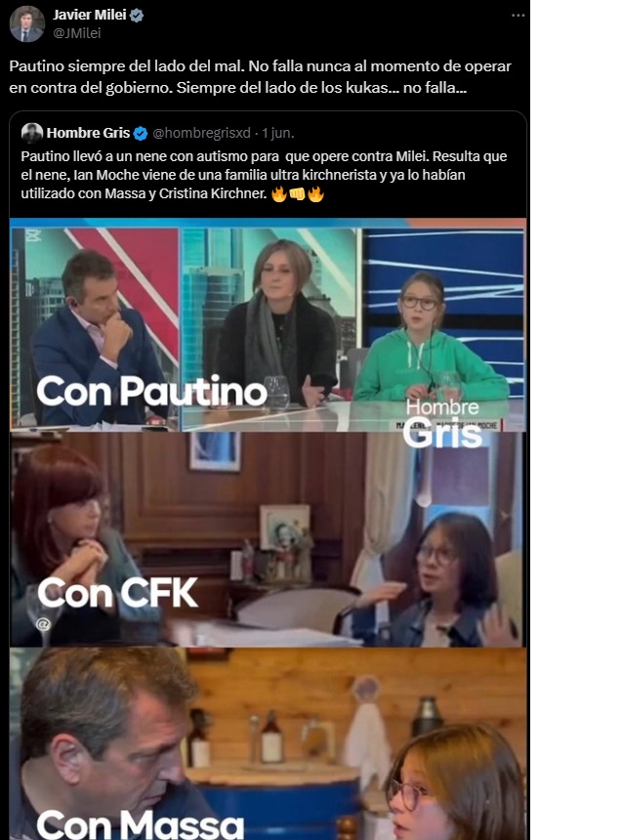The width and height of the screenshot is (622, 840).
Task: Click the Hombre Gris profile avatar
Action: (31, 133)
